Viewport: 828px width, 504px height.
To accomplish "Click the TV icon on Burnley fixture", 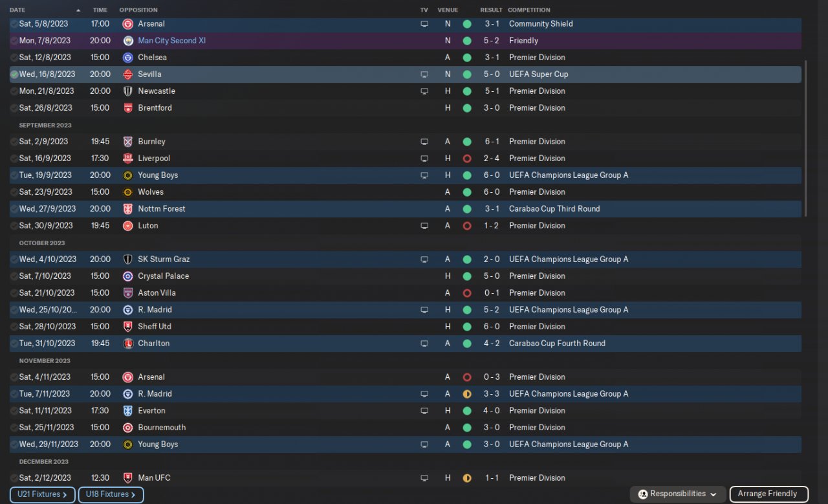I will (x=424, y=142).
